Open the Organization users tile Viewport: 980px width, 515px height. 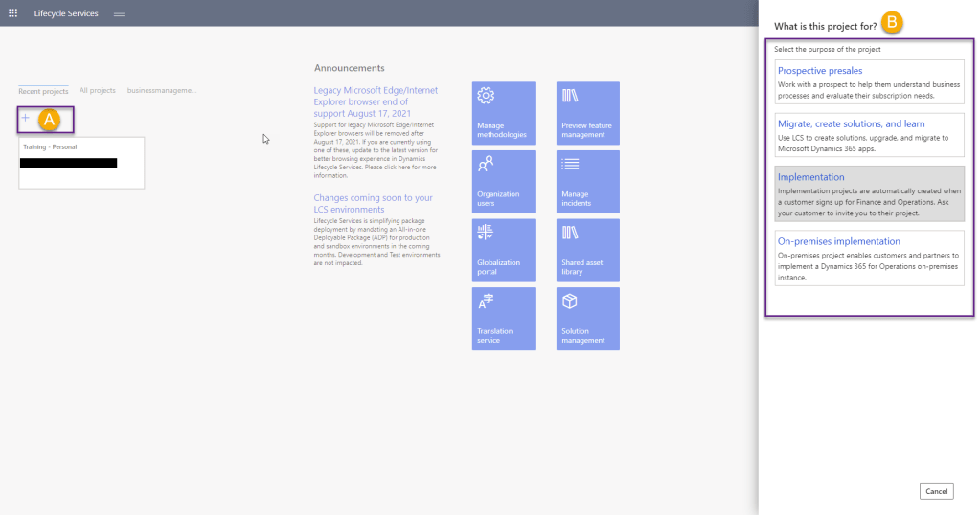[503, 181]
